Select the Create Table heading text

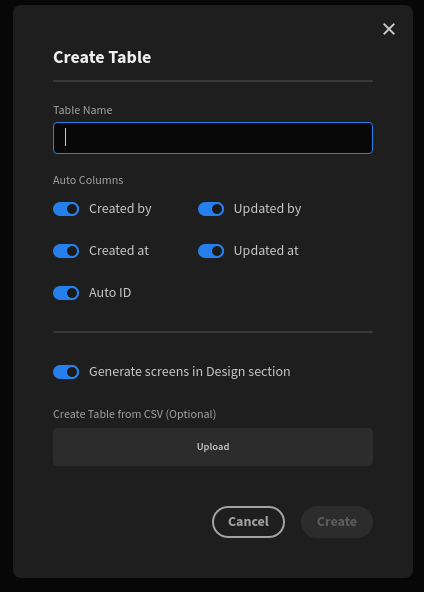pyautogui.click(x=102, y=57)
